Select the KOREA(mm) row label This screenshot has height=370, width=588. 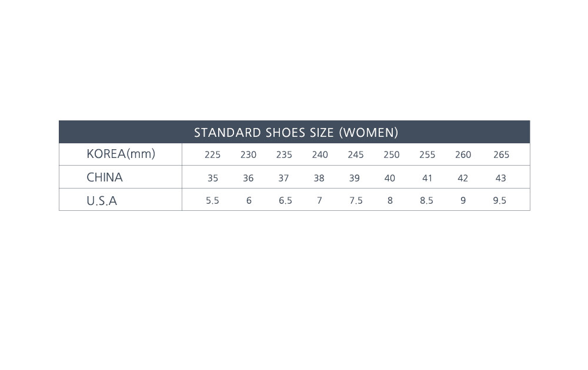point(121,154)
